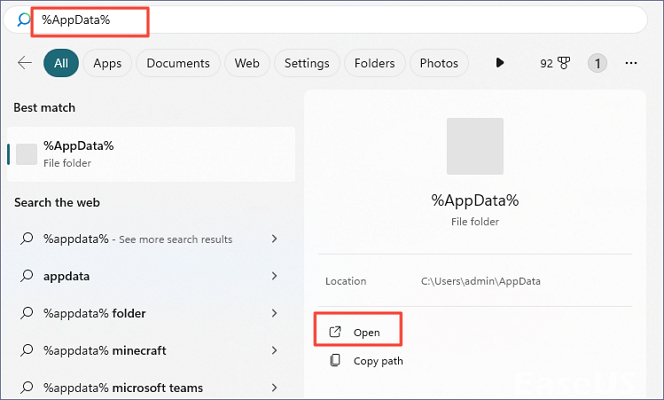This screenshot has height=400, width=664.
Task: Click the Open external-link icon
Action: point(336,331)
